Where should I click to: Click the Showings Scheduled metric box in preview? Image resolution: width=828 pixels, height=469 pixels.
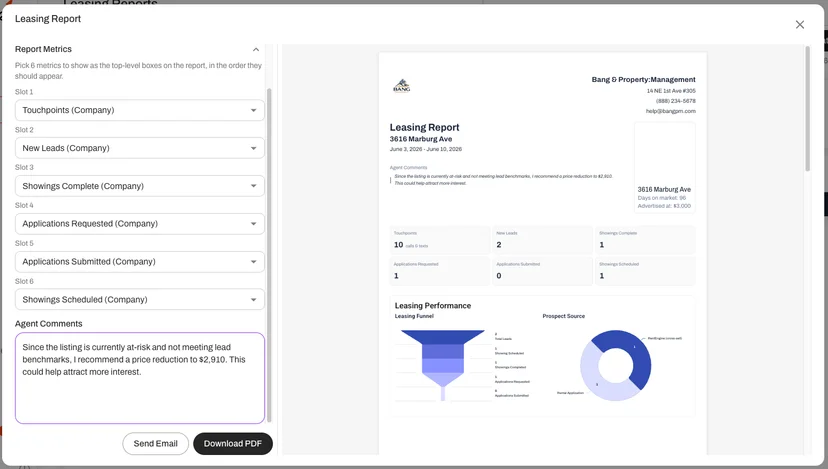(645, 271)
